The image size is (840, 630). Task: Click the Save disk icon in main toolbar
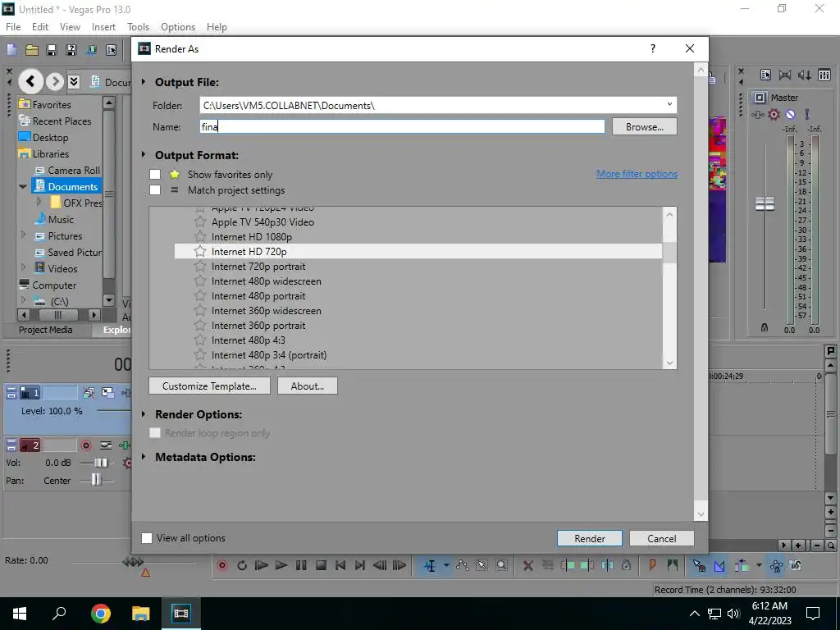point(52,50)
